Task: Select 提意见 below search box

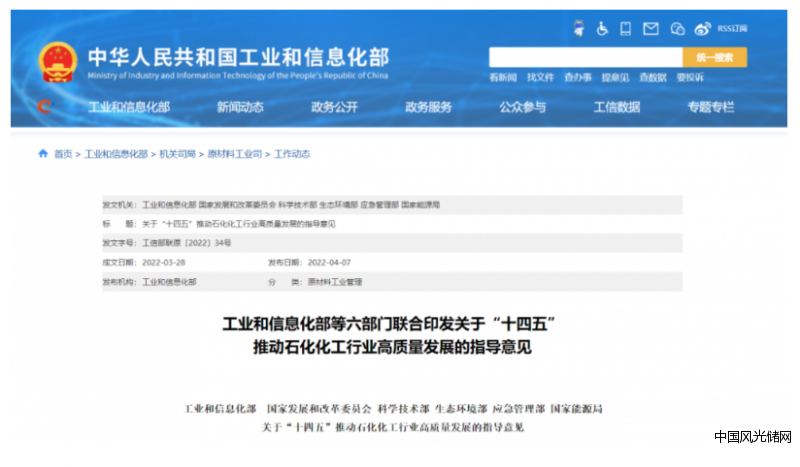Action: click(x=615, y=78)
